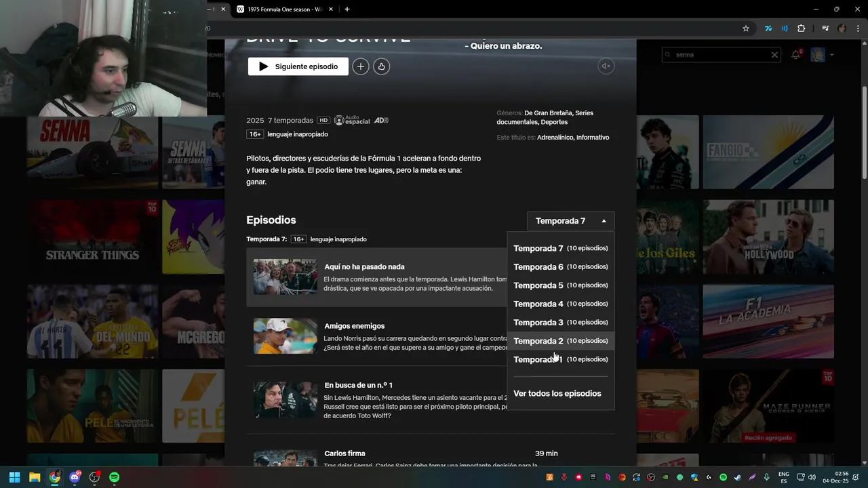Click the 39 min duration text

coord(546,453)
